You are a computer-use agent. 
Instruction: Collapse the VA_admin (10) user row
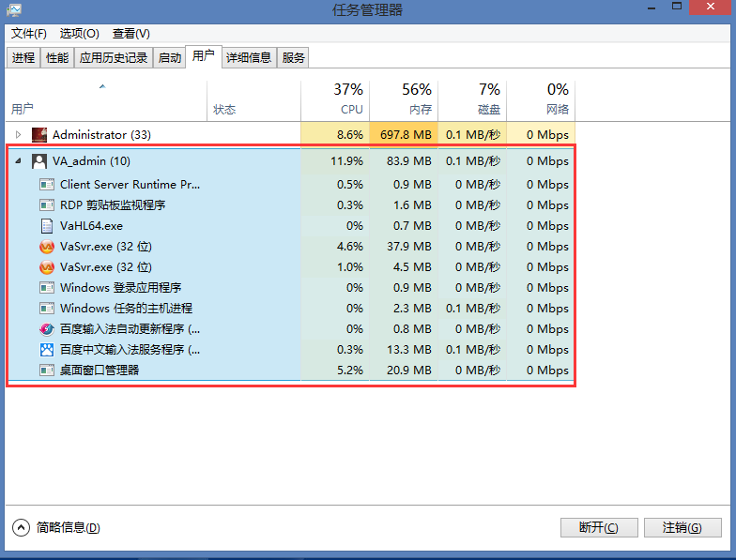(x=19, y=161)
